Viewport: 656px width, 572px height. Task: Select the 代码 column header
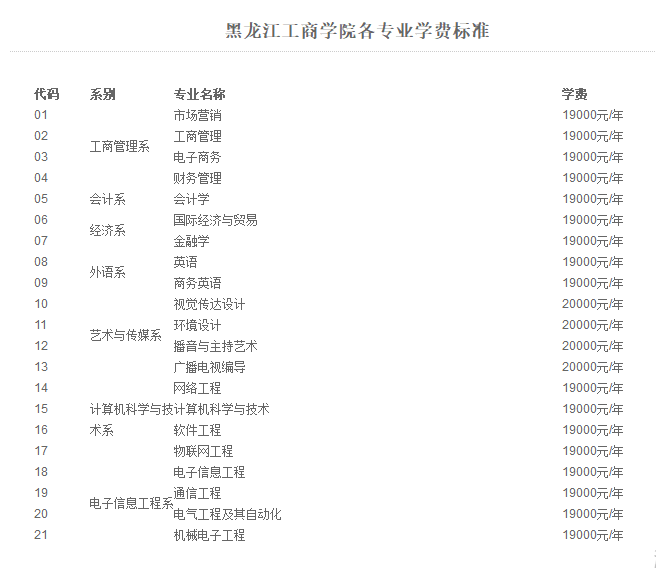click(46, 94)
